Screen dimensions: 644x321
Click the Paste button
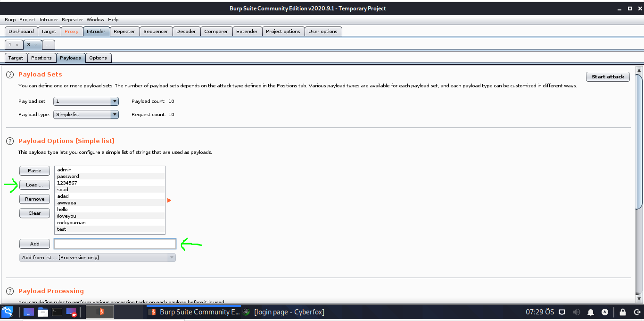(x=34, y=170)
